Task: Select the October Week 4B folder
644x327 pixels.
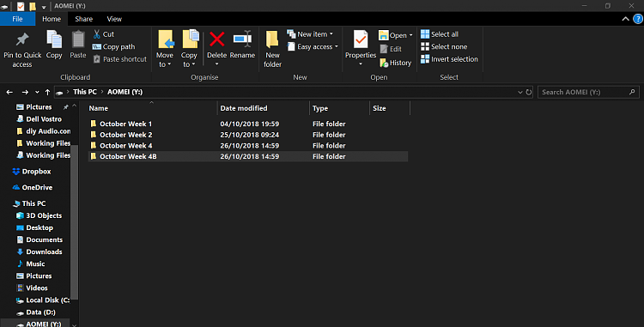Action: pos(248,156)
